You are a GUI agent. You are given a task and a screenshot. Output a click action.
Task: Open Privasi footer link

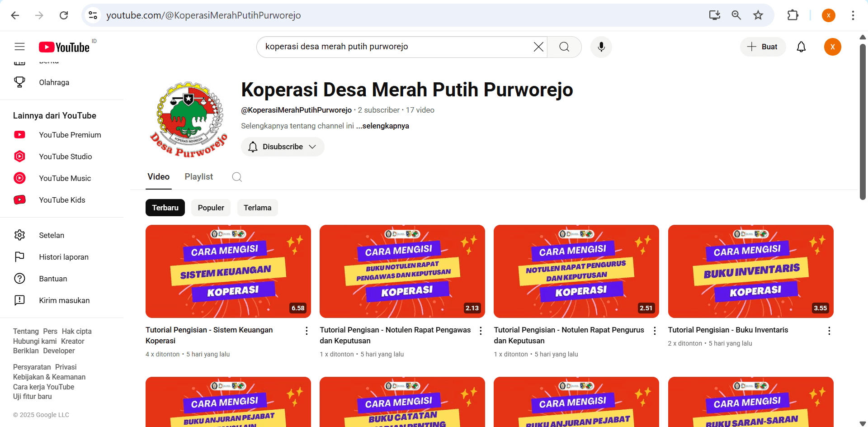[66, 367]
